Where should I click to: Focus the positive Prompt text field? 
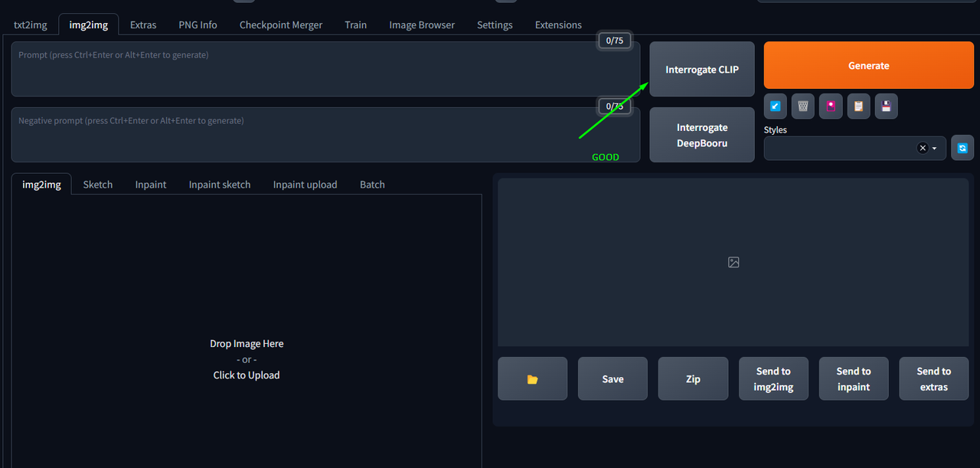click(325, 69)
